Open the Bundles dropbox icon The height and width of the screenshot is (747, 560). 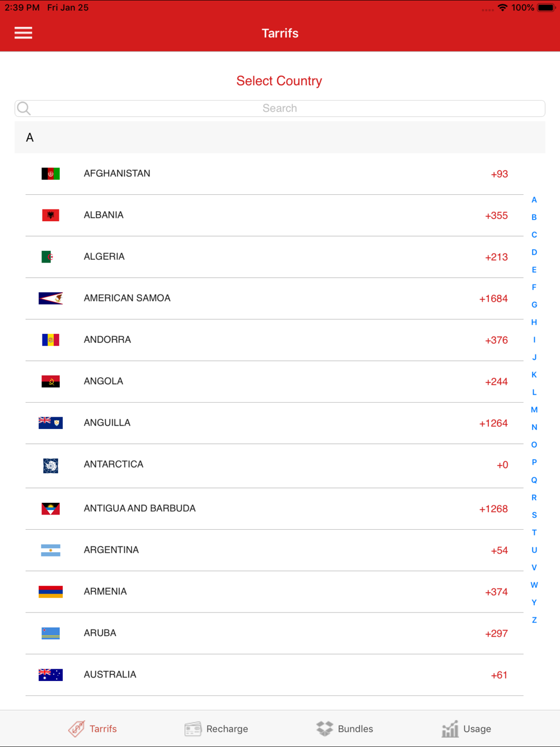click(x=324, y=729)
